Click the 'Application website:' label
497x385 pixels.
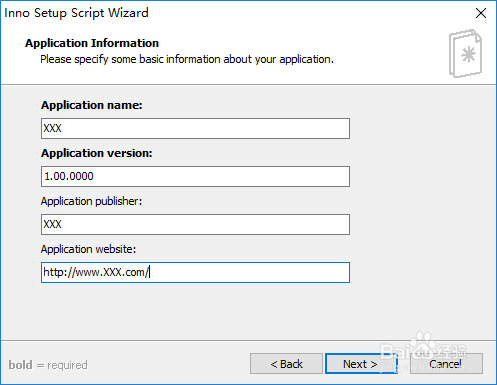[x=88, y=249]
